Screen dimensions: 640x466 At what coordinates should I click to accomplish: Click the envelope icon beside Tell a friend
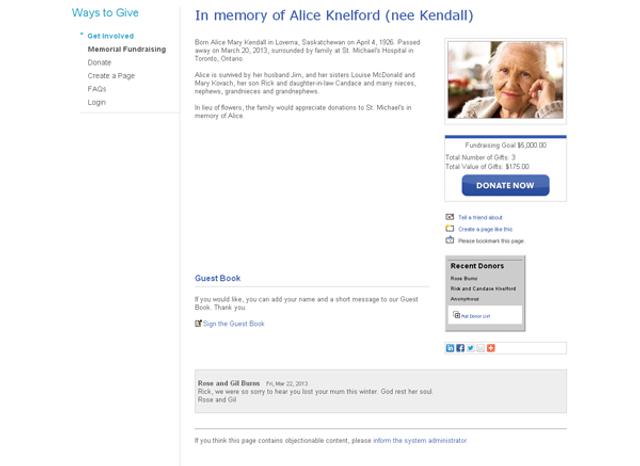pos(450,217)
